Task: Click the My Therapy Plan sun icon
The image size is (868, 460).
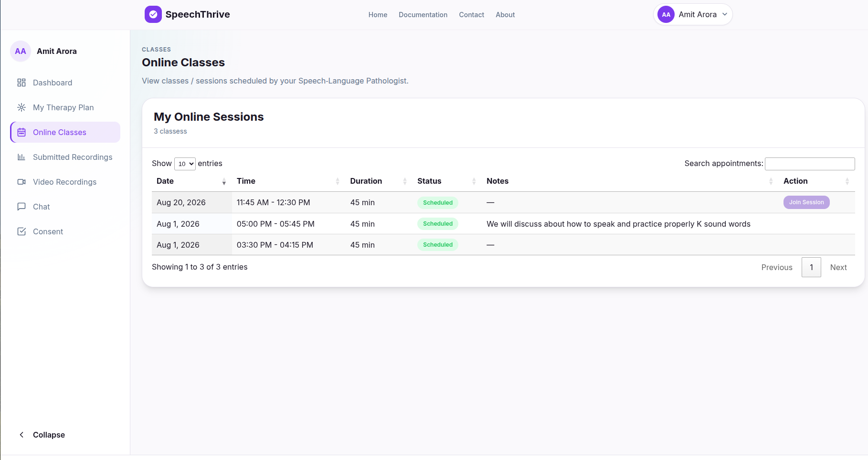Action: [x=21, y=107]
